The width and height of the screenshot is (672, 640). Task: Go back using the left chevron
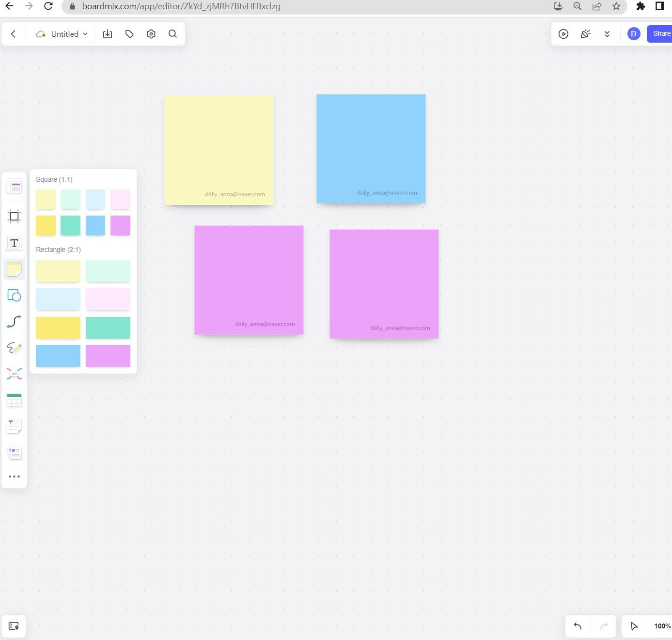(14, 34)
